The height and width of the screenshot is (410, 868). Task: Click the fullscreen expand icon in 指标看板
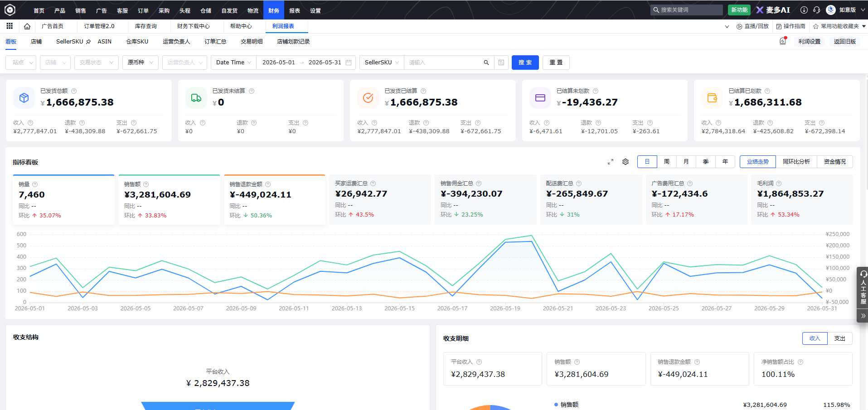coord(611,162)
